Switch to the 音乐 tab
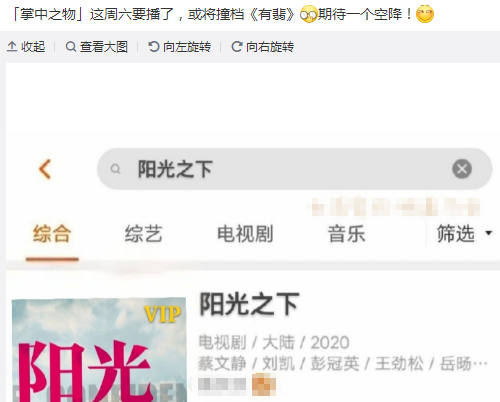Viewport: 500px width, 402px height. point(346,234)
